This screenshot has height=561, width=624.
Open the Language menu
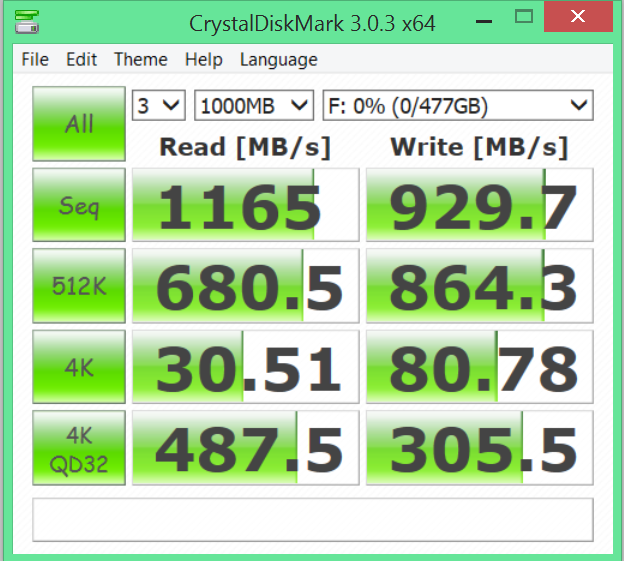[x=278, y=60]
